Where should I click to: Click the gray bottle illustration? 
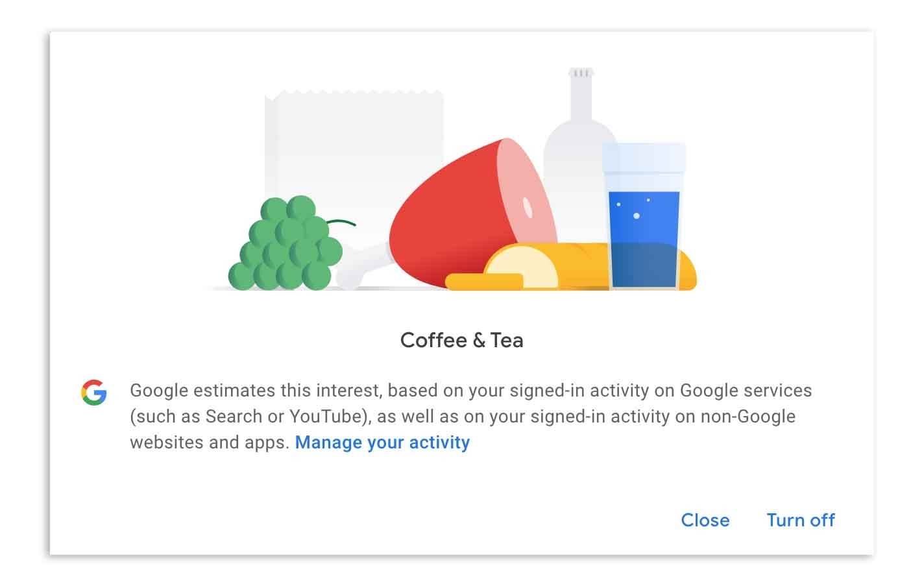[x=579, y=149]
